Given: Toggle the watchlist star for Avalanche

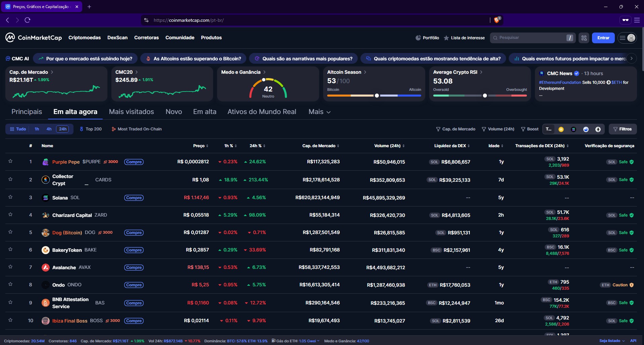Looking at the screenshot, I should point(10,267).
